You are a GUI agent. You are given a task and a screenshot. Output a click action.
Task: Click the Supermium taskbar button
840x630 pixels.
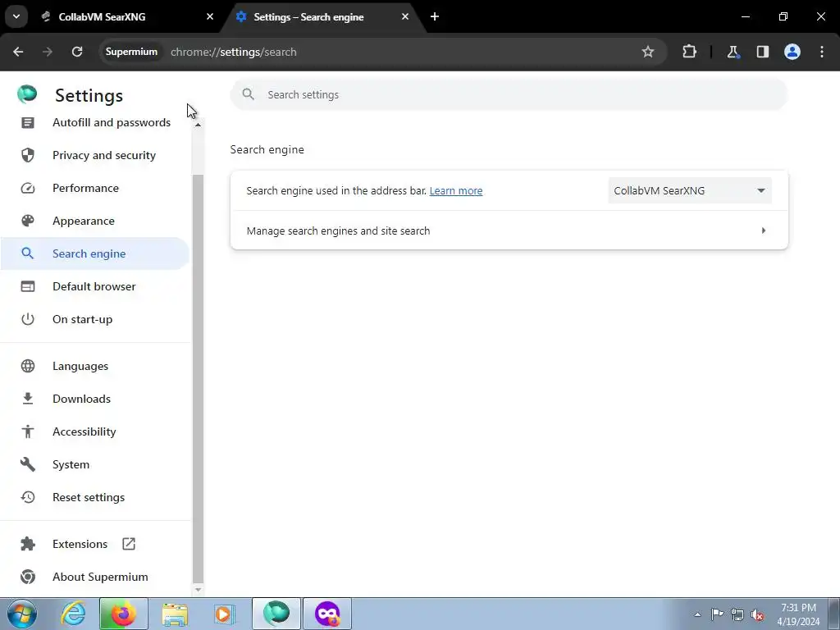[276, 614]
